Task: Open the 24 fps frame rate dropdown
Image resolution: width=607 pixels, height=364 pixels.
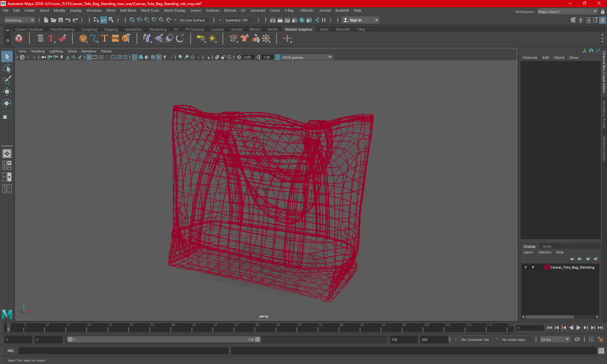Action: (567, 339)
